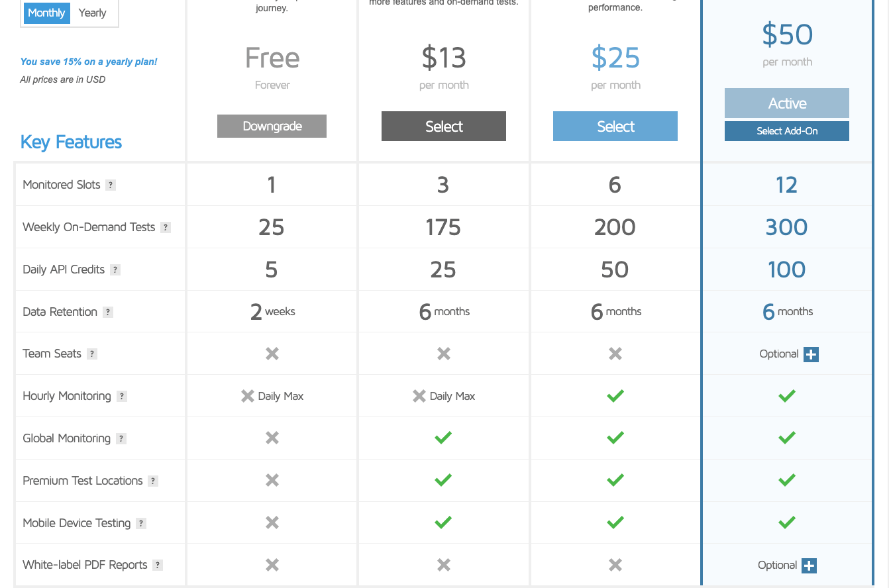Open White-label PDF Reports help icon
Image resolution: width=889 pixels, height=588 pixels.
pos(158,565)
